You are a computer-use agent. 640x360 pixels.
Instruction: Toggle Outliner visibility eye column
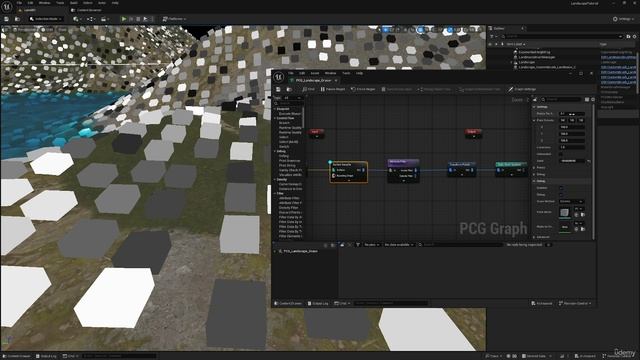[490, 44]
